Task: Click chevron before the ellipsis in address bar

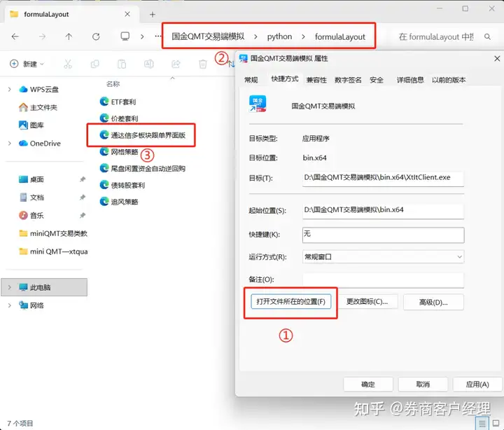Action: (x=142, y=36)
